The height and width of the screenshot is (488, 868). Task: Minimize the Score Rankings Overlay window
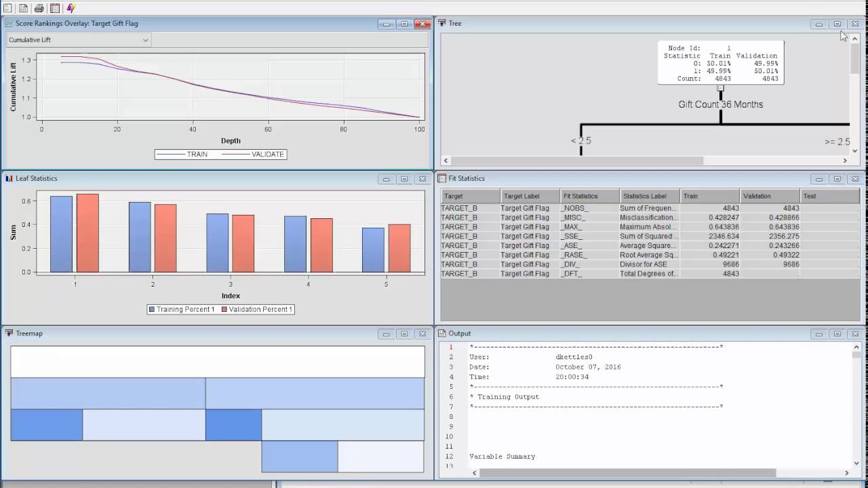[387, 24]
